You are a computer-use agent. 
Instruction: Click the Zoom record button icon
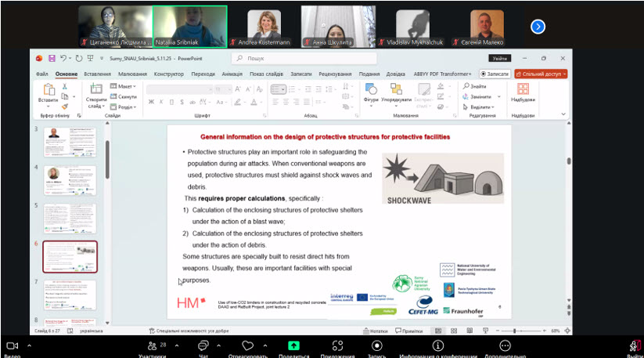377,345
